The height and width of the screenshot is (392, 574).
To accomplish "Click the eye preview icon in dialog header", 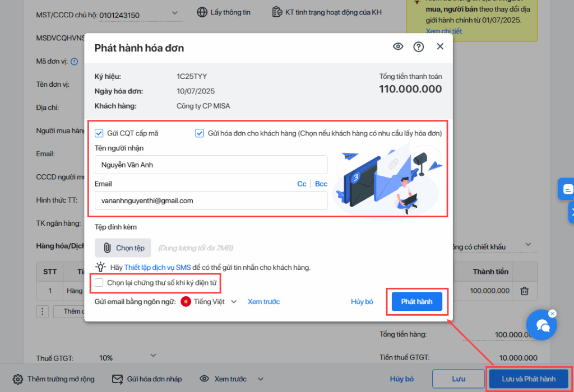I will coord(398,46).
